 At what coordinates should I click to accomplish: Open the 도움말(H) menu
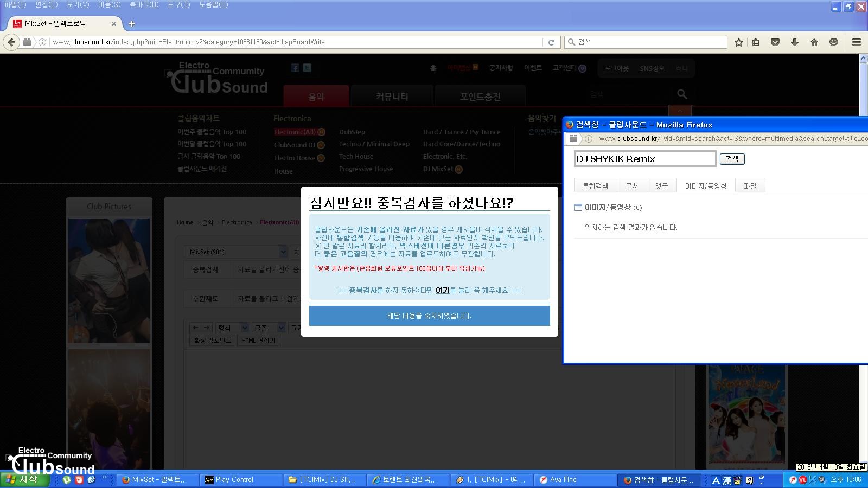pyautogui.click(x=213, y=5)
